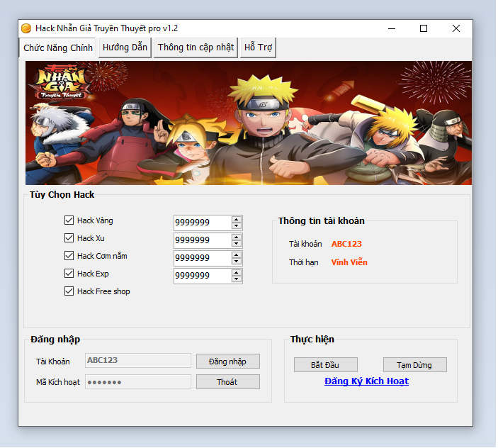Switch to the Hướng Dẫn tab

click(x=125, y=47)
